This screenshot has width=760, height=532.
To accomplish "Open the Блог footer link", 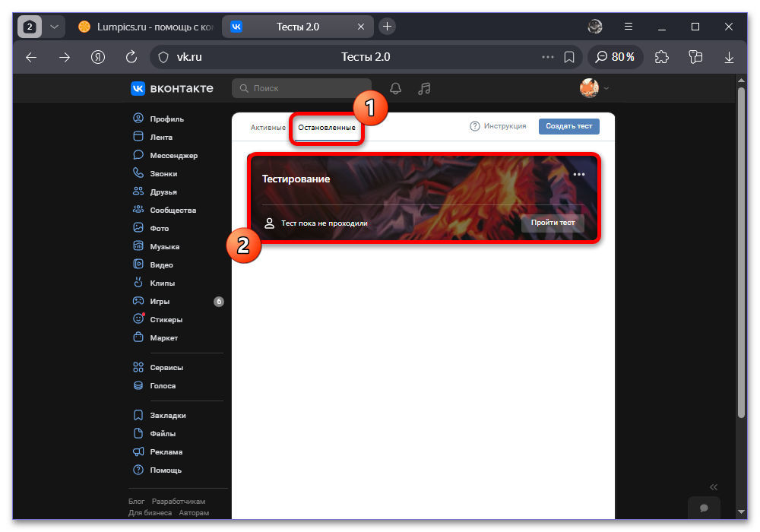I will 136,501.
